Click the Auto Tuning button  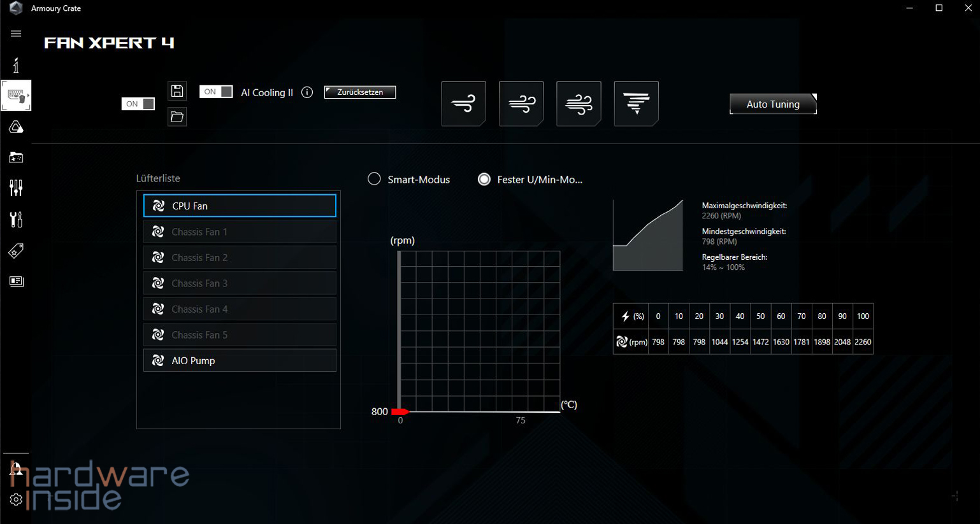coord(772,104)
